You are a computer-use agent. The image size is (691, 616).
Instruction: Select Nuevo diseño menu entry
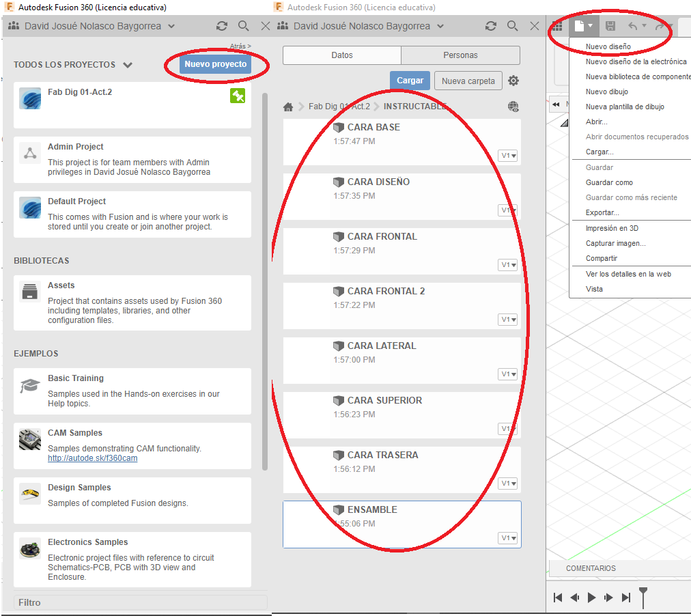(608, 46)
